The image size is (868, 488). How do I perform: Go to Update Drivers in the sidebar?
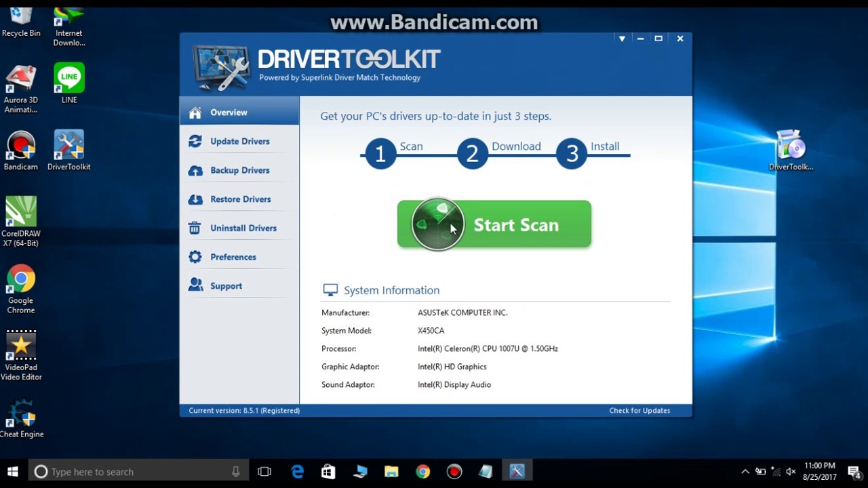coord(239,141)
